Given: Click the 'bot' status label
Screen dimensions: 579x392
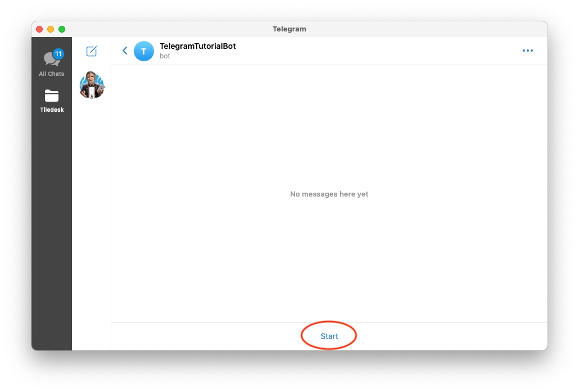Looking at the screenshot, I should [x=165, y=56].
